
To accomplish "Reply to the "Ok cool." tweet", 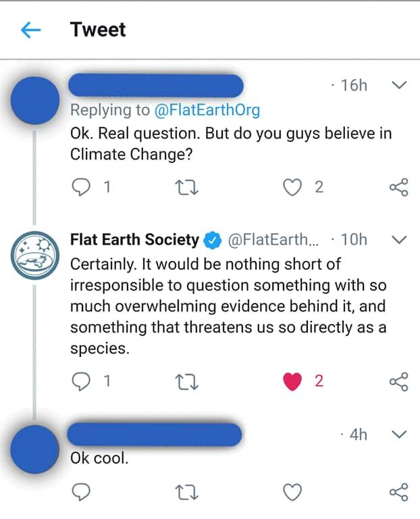I will 80,493.
